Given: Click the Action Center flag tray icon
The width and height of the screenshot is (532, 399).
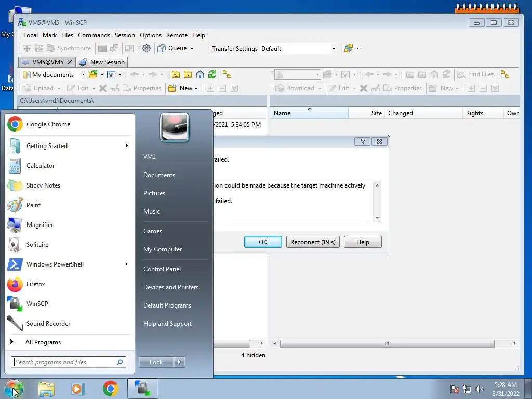Looking at the screenshot, I should point(455,389).
